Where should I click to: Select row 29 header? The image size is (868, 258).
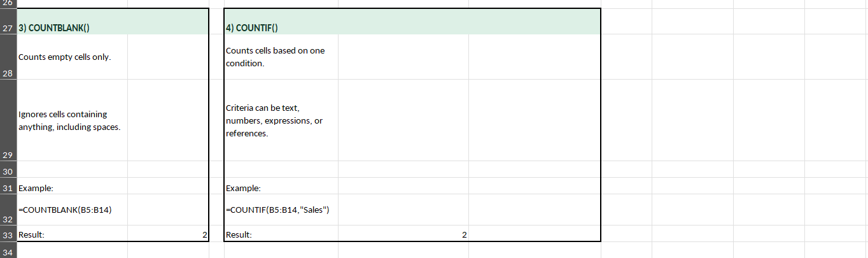pyautogui.click(x=8, y=120)
